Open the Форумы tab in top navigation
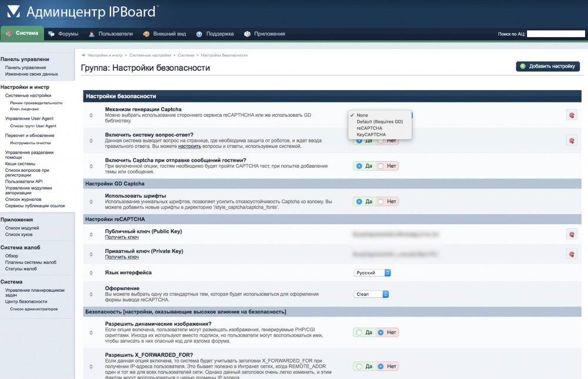Screen dimensions: 588x379 (64, 34)
